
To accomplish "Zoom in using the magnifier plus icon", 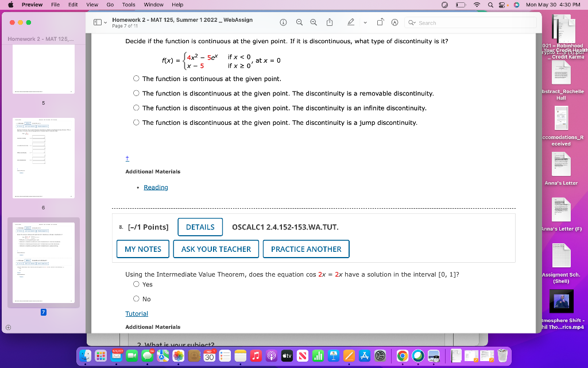I will click(x=314, y=22).
